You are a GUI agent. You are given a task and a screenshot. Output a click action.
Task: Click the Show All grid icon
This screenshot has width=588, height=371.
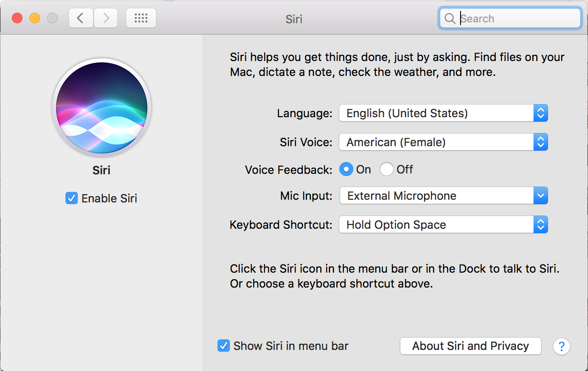tap(141, 18)
